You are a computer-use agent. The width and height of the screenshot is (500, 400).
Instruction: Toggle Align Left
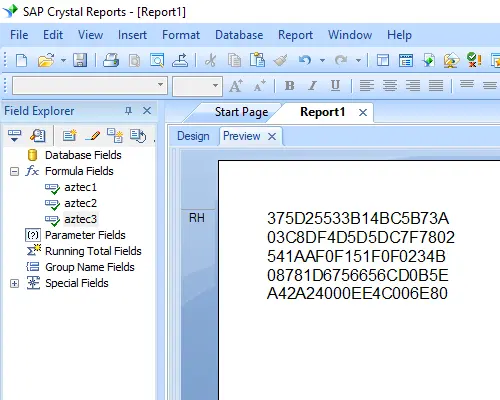(367, 86)
